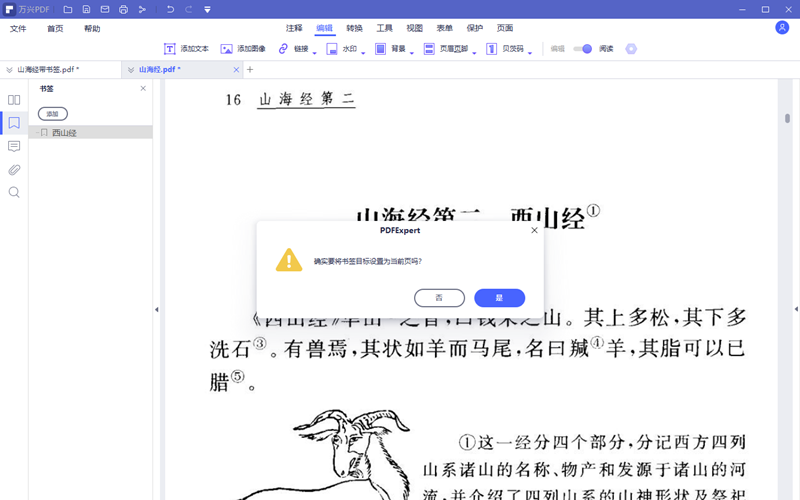Viewport: 800px width, 500px height.
Task: Close the PDFExpert dialog with X
Action: point(534,230)
